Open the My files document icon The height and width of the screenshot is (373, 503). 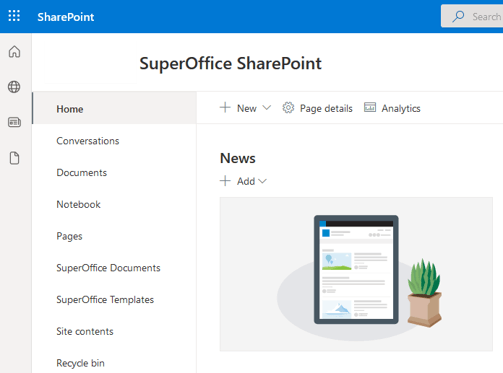[x=14, y=158]
